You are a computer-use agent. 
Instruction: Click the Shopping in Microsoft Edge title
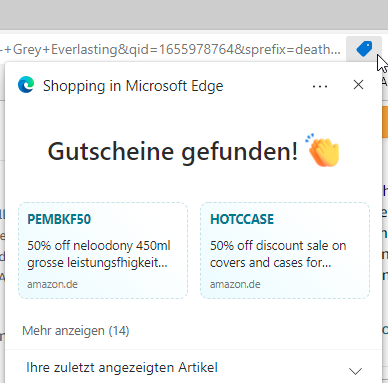[x=133, y=86]
